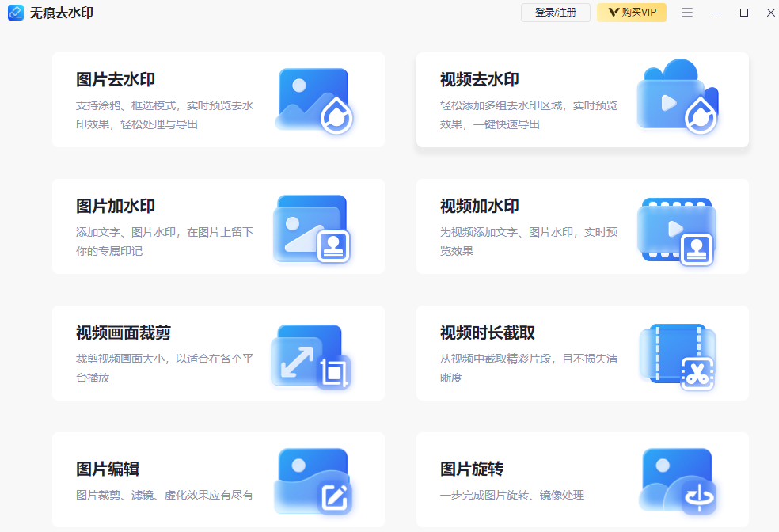The height and width of the screenshot is (532, 779).
Task: Click the 无痕去水印 app title text
Action: 62,13
